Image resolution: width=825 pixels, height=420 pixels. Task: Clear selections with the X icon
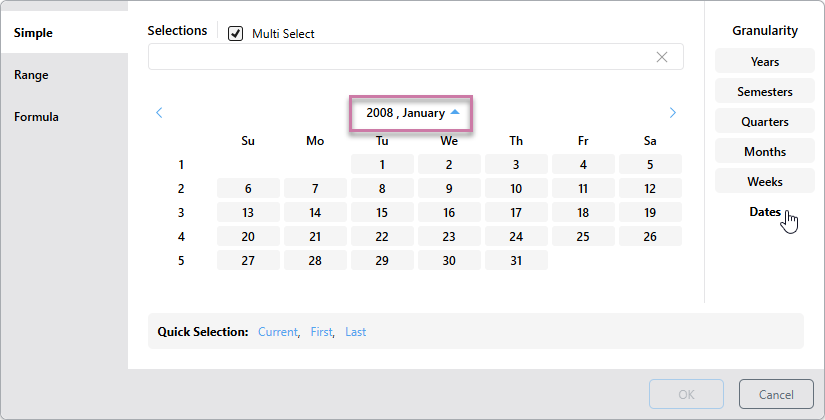[662, 57]
